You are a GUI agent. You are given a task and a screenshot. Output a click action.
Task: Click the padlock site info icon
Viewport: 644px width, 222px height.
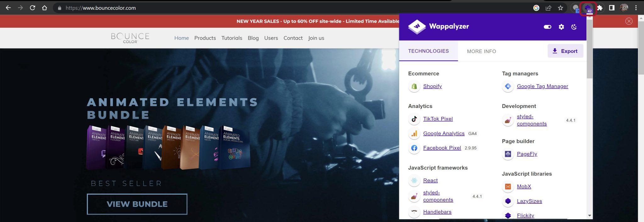(x=59, y=8)
